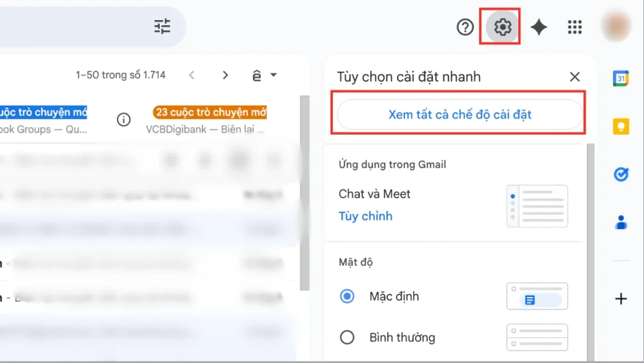Image resolution: width=644 pixels, height=363 pixels.
Task: Click Chat và Meet layout thumbnail
Action: [537, 206]
